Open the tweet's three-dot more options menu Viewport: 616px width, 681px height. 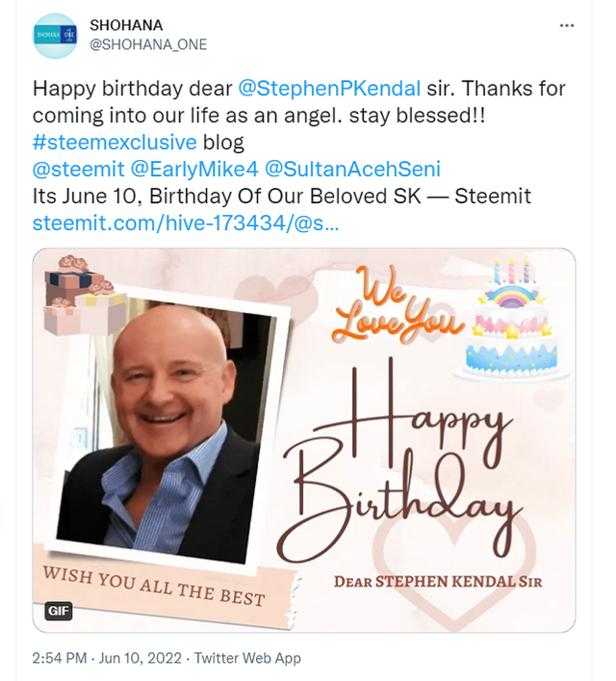pyautogui.click(x=567, y=26)
